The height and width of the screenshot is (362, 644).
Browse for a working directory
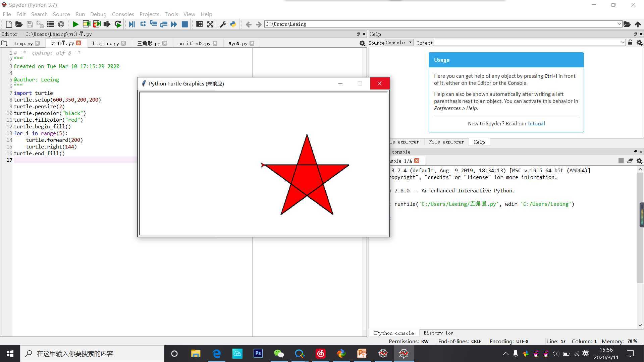tap(627, 24)
